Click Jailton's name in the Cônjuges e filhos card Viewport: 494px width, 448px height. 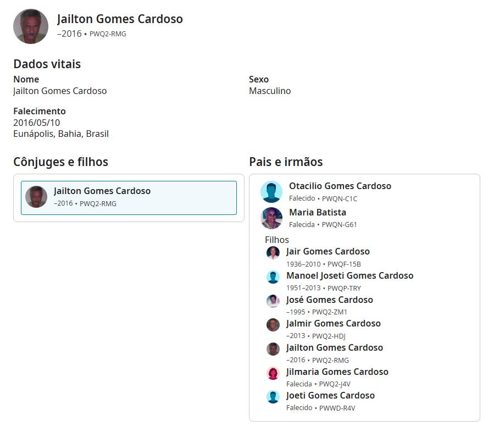(x=102, y=191)
